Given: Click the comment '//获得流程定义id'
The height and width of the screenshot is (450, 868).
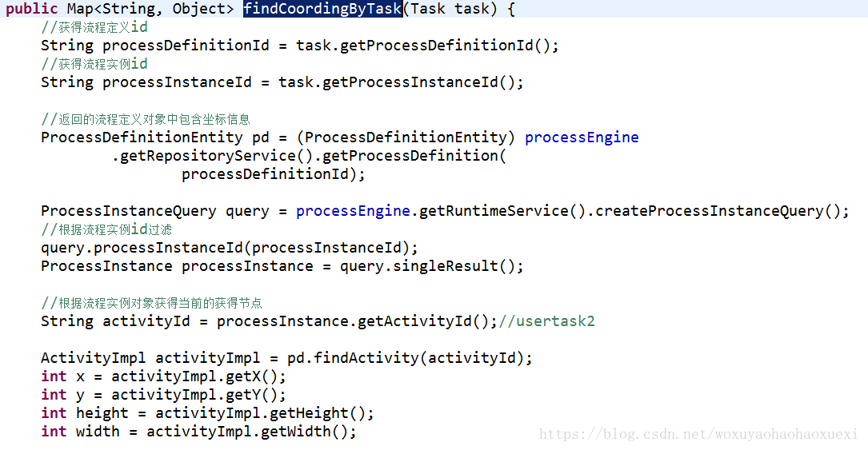Looking at the screenshot, I should click(x=94, y=27).
